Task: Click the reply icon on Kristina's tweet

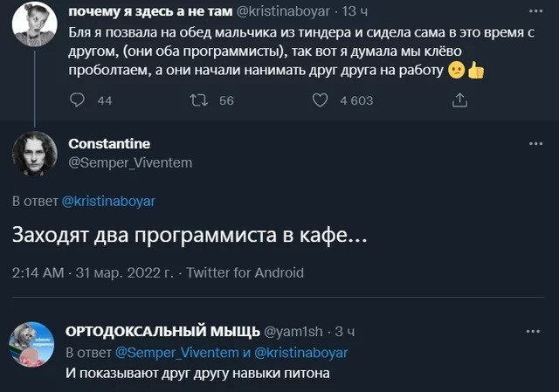Action: (76, 100)
